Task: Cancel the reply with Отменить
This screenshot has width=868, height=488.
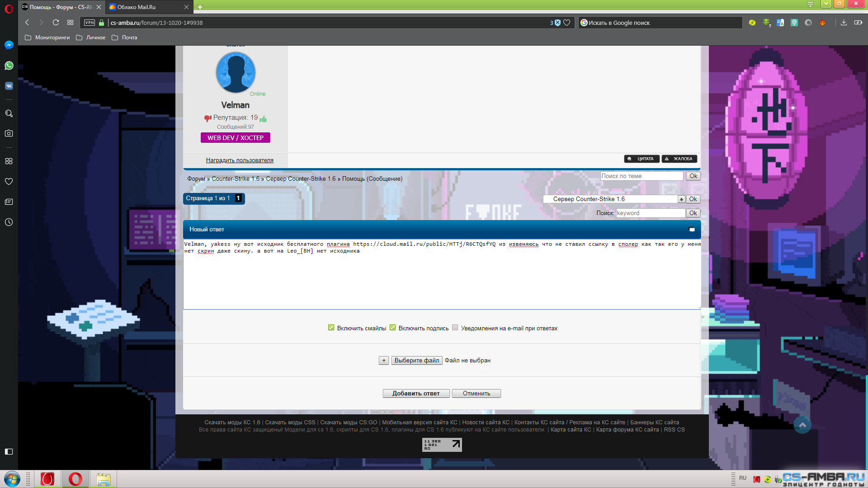Action: pyautogui.click(x=476, y=394)
